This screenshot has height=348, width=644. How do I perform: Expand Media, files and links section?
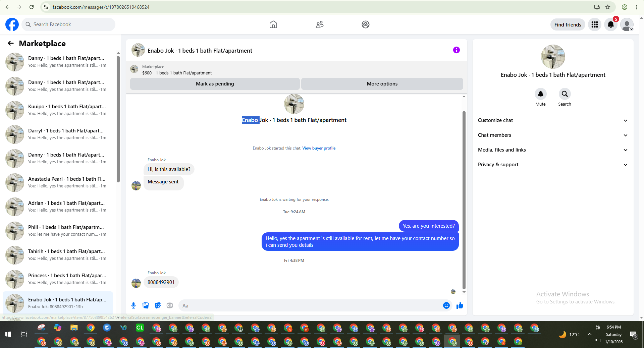[x=553, y=150]
